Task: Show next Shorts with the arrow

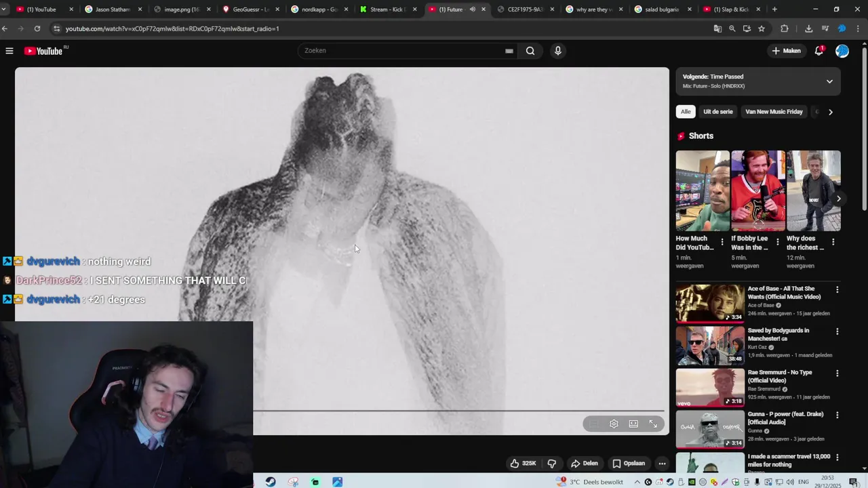Action: (839, 199)
